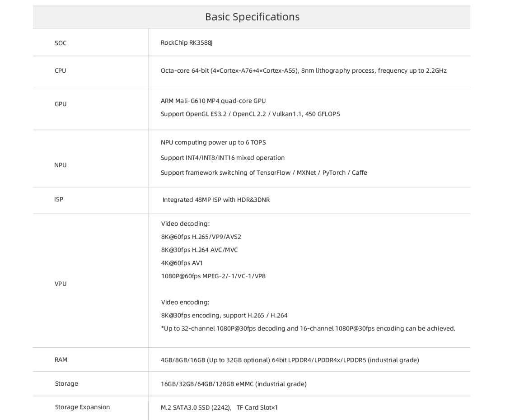Click the GPU row label
The width and height of the screenshot is (505, 420).
click(61, 104)
